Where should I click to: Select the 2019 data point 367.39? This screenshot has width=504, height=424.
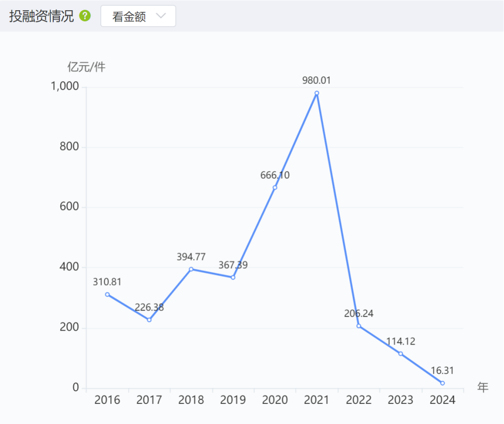tap(233, 277)
